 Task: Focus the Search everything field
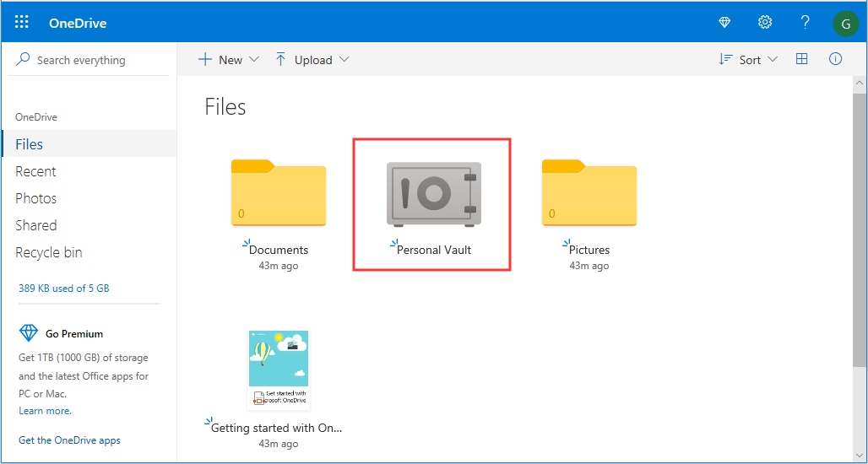[x=89, y=60]
